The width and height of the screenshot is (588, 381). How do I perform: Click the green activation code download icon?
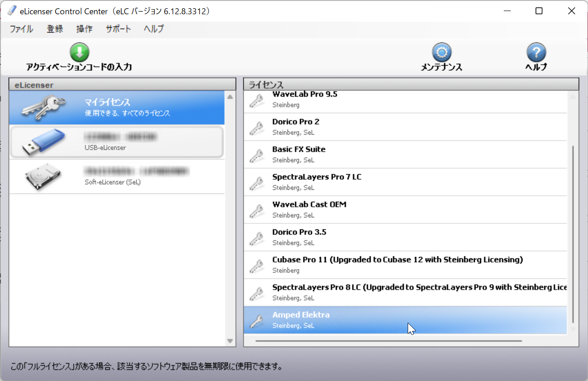79,52
